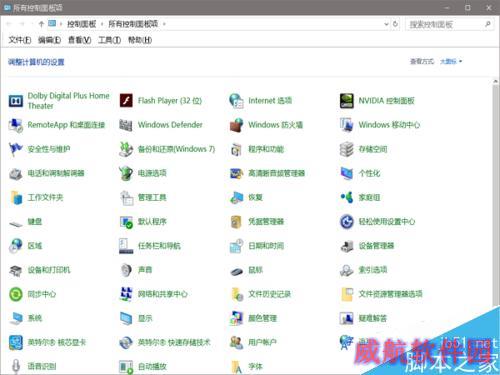The height and width of the screenshot is (375, 500).
Task: Open the 设备管理器 icon
Action: (x=347, y=246)
